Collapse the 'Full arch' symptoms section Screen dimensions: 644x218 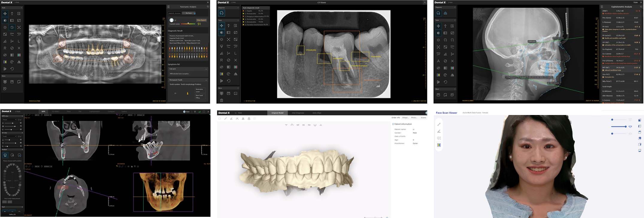click(206, 69)
